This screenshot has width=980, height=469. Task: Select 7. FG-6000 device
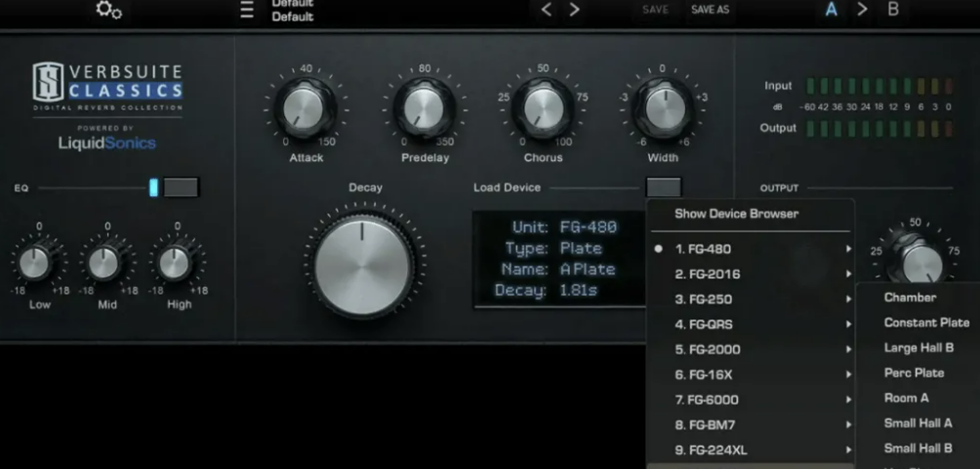pyautogui.click(x=750, y=400)
